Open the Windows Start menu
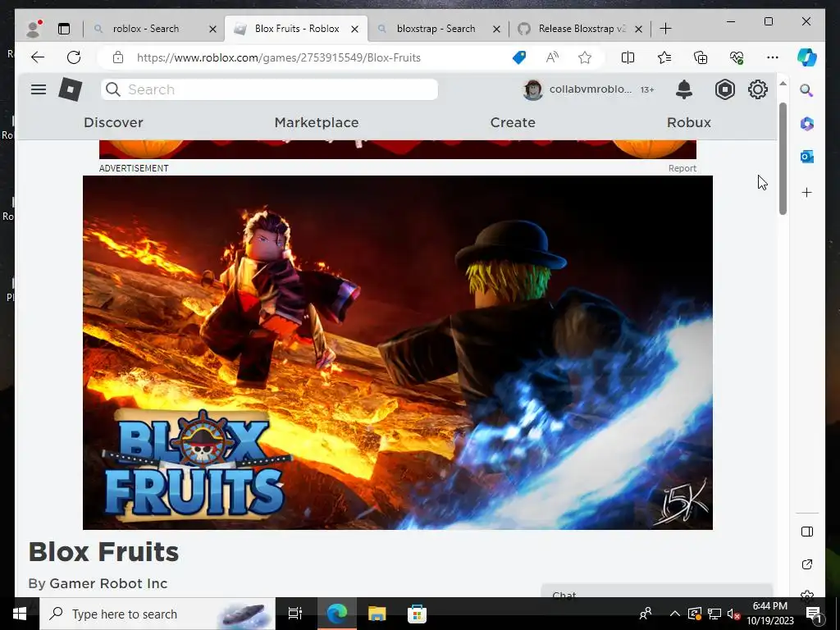 coord(20,614)
